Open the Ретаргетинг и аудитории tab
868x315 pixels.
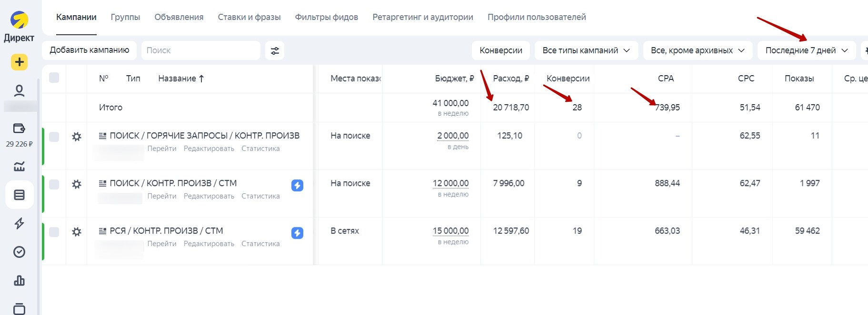(x=422, y=17)
